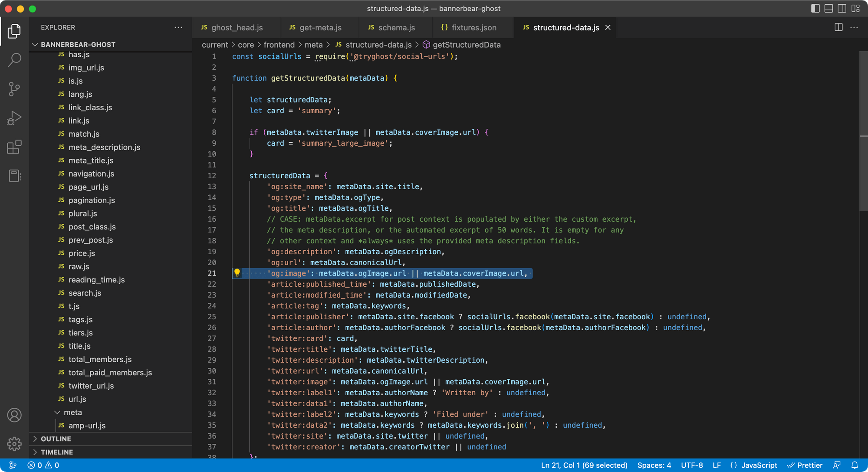
Task: Toggle the secondary side bar layout button
Action: [x=842, y=8]
